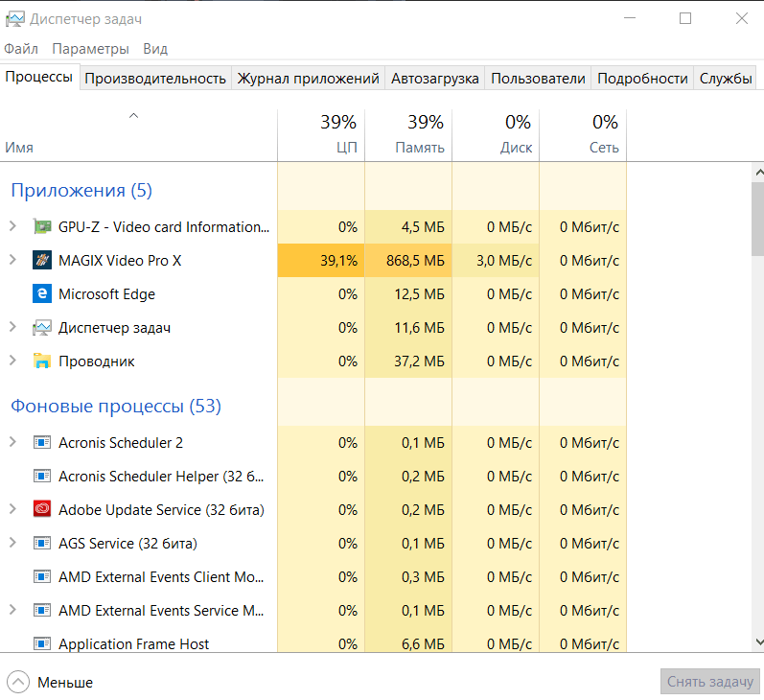Expand the Adobe Update Service row
Viewport: 764px width, 700px height.
point(12,509)
